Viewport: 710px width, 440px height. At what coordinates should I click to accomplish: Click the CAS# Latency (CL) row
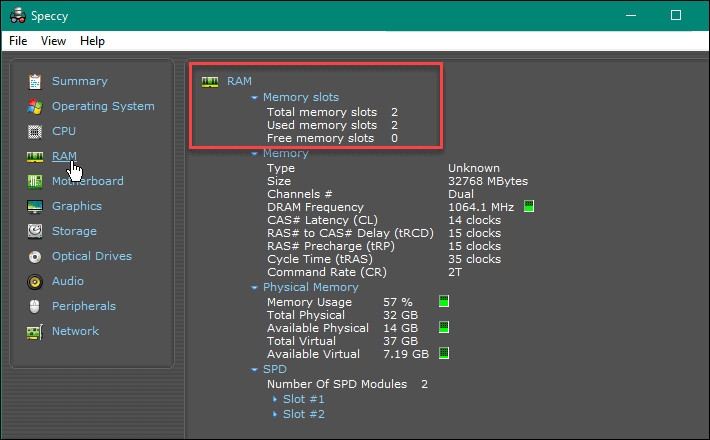coord(384,220)
